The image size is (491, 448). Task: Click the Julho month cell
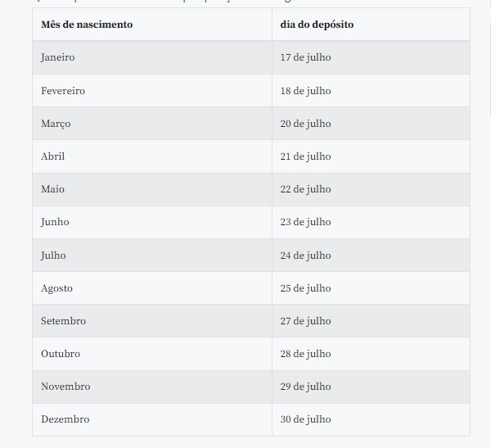(54, 256)
